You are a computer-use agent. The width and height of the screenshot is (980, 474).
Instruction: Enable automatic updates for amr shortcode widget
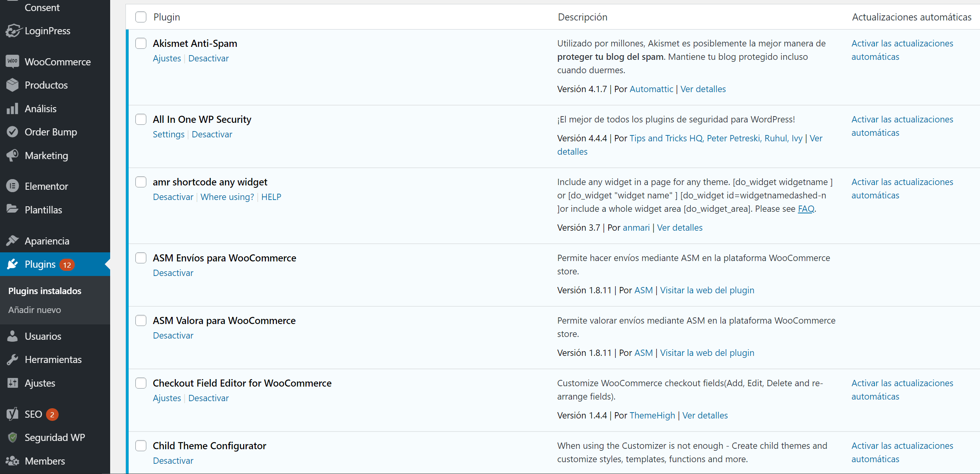902,189
